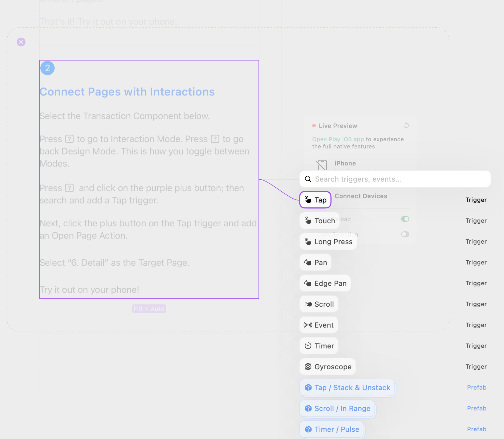Click the Fill × Auto size badge
Screen dimensions: 504x439
pos(149,309)
